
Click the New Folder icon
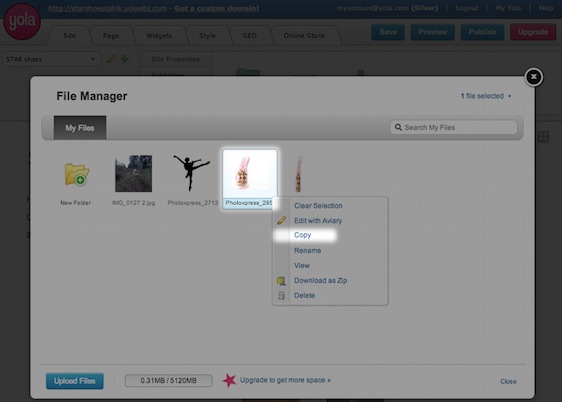pyautogui.click(x=77, y=174)
